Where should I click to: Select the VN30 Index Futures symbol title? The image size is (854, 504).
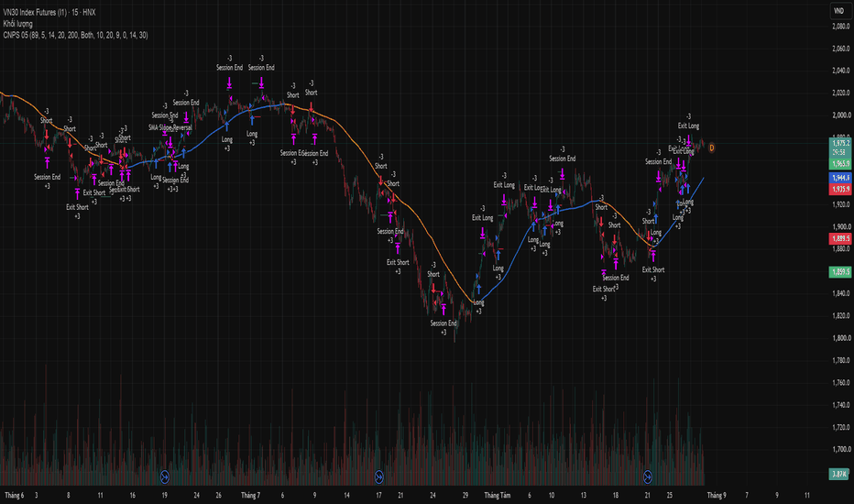(49, 12)
